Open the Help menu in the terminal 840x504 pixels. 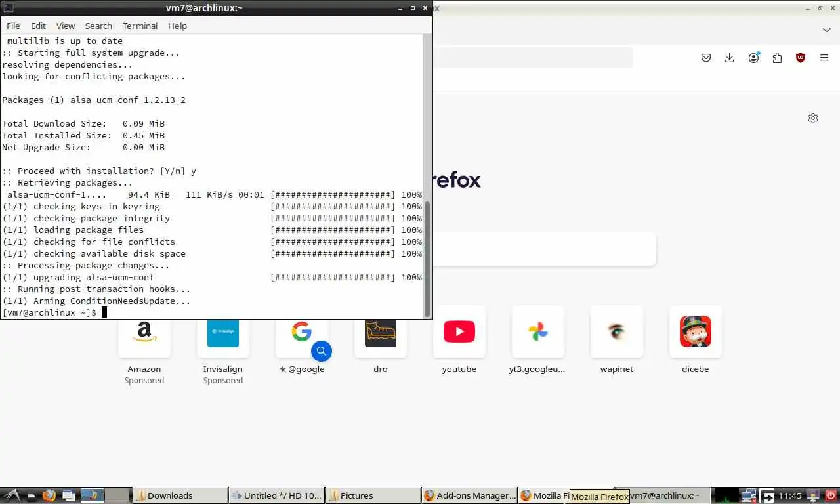(x=177, y=26)
